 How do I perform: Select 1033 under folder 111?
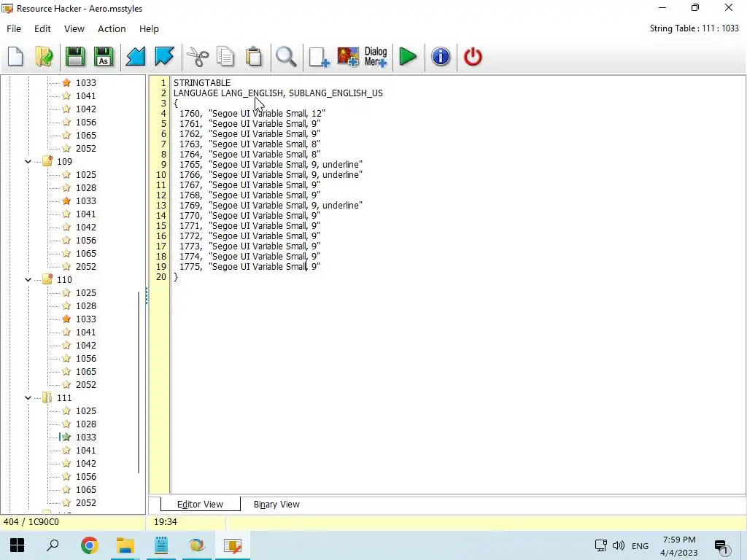[86, 437]
